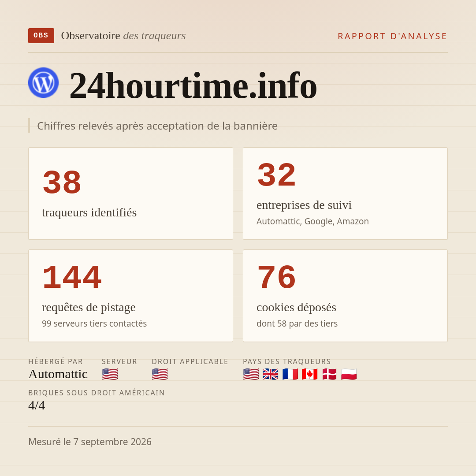Click the Danish flag
The width and height of the screenshot is (476, 476).
tap(329, 374)
